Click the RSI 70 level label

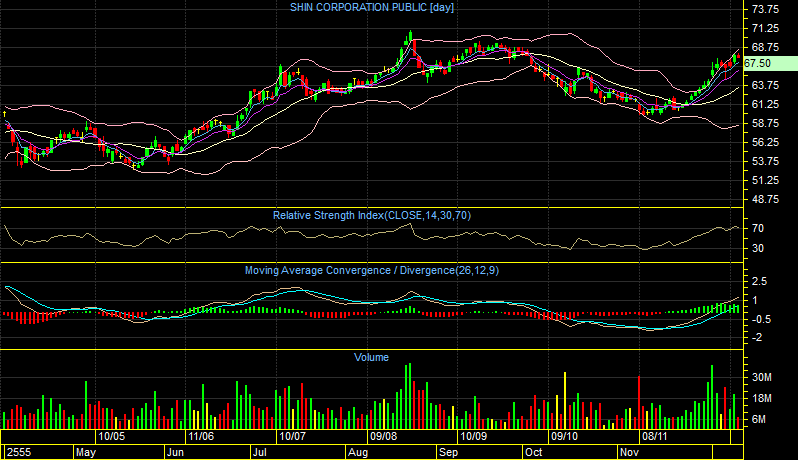click(758, 228)
